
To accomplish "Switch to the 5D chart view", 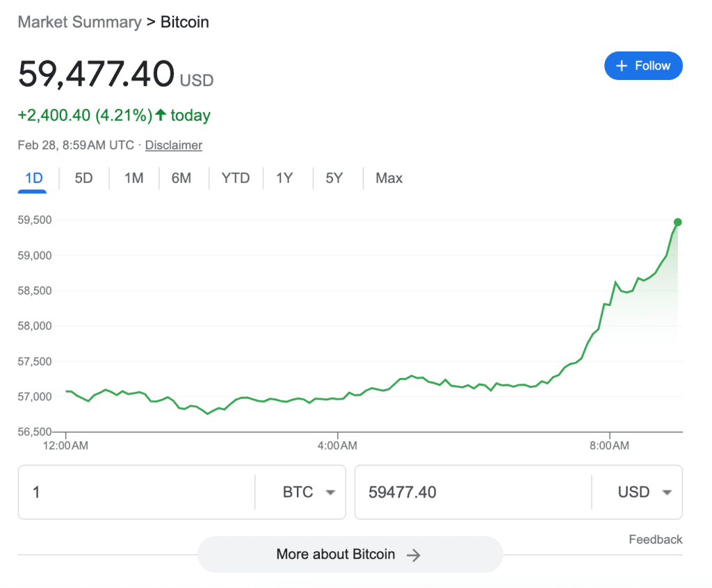I will [x=83, y=178].
